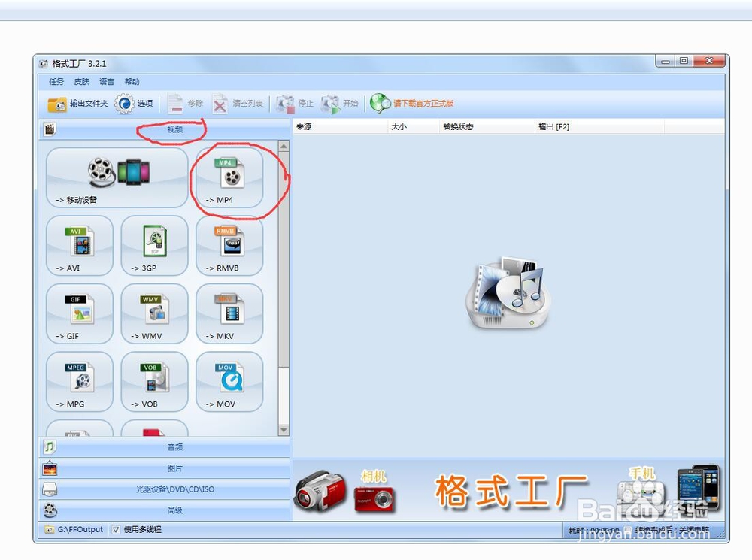The width and height of the screenshot is (752, 560).
Task: Select the -> MP4 conversion icon
Action: [229, 177]
